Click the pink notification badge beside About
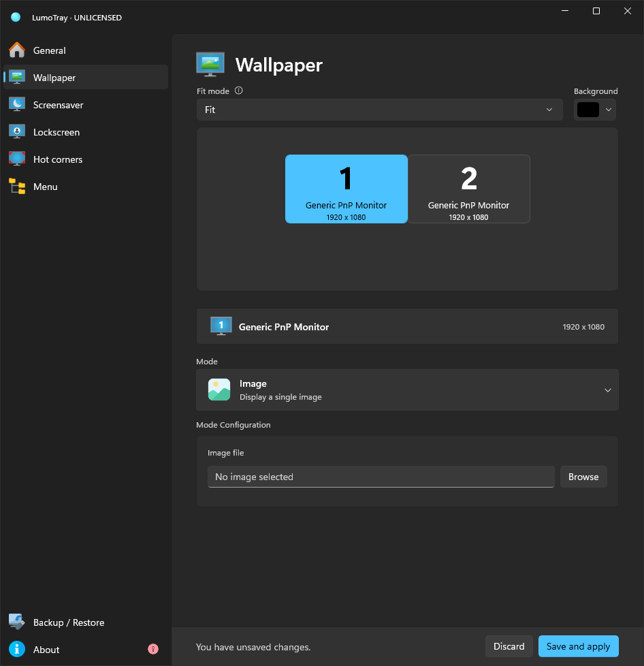This screenshot has width=644, height=666. click(x=152, y=648)
